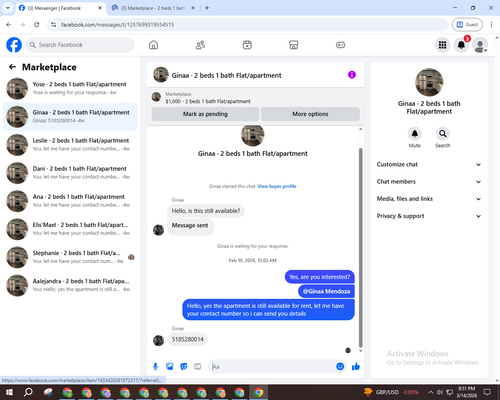This screenshot has width=500, height=400.
Task: Close the Marketplace browser tab
Action: pos(193,8)
